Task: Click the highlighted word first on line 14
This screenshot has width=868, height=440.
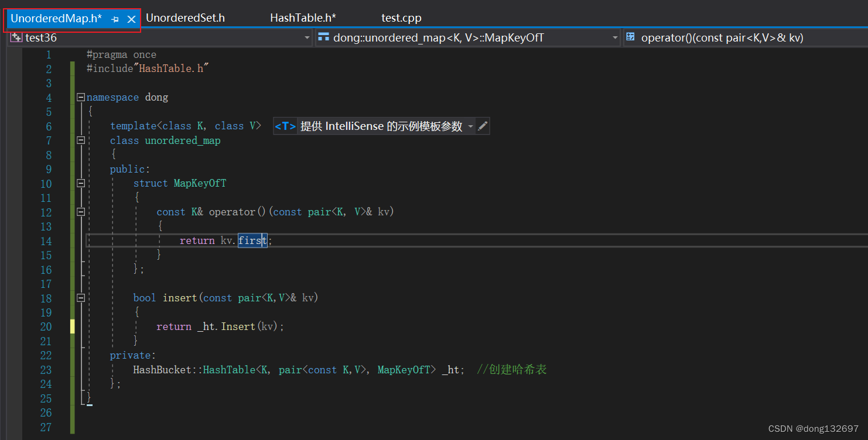Action: pyautogui.click(x=252, y=240)
